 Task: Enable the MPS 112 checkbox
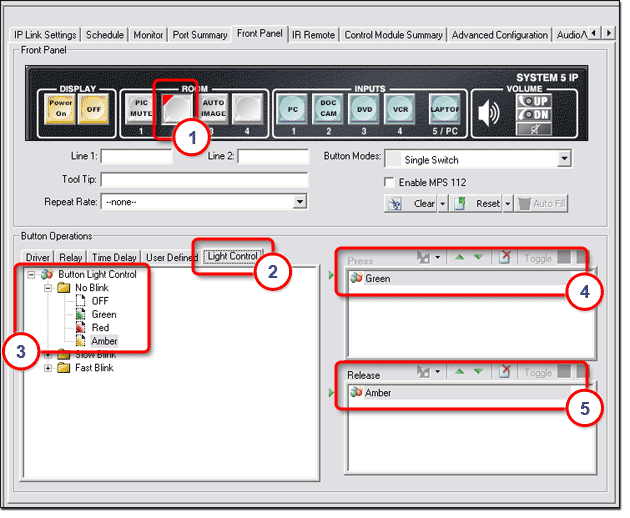[x=390, y=182]
